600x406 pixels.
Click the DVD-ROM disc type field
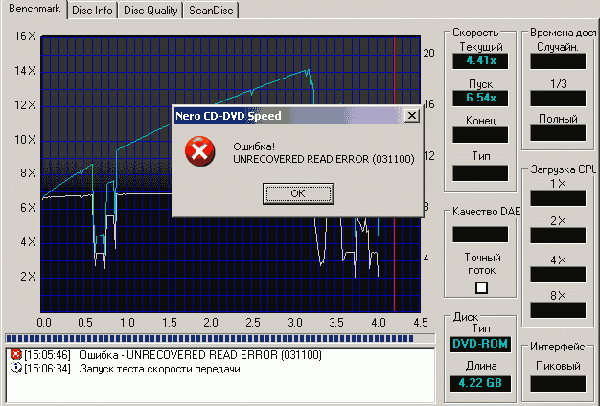[x=480, y=344]
